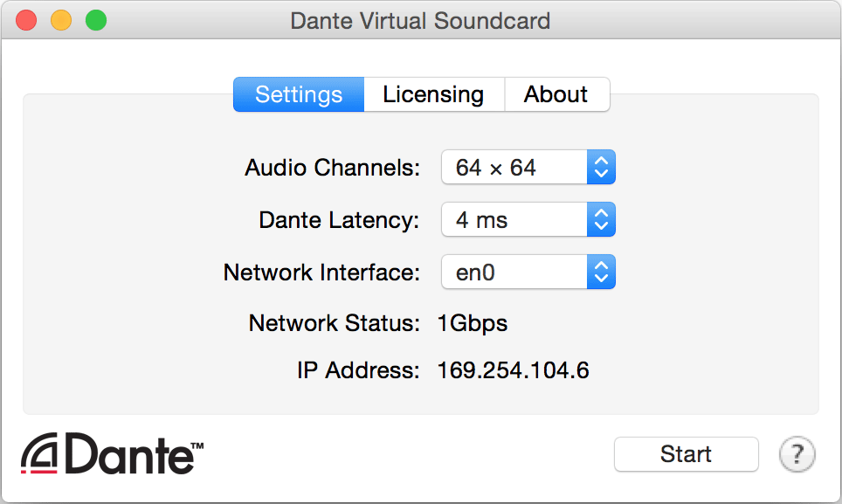Click the Network Status label
This screenshot has height=504, width=842.
[334, 324]
